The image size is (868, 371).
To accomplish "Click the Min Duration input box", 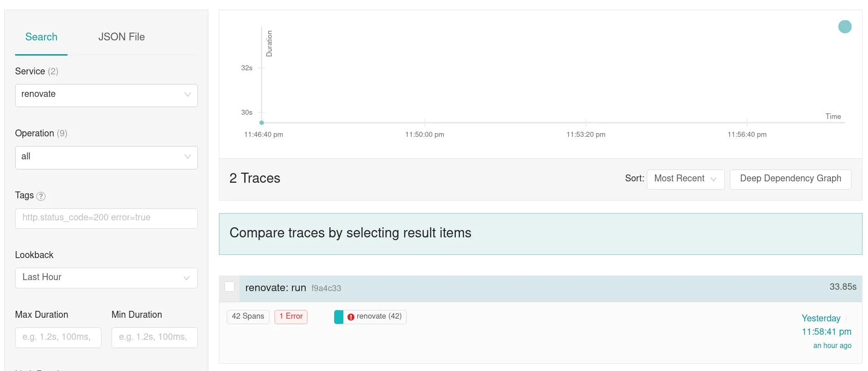I will click(155, 337).
